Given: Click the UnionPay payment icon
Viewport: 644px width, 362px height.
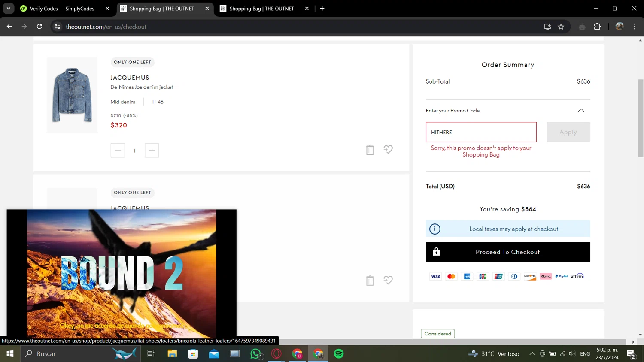Looking at the screenshot, I should pos(498,276).
